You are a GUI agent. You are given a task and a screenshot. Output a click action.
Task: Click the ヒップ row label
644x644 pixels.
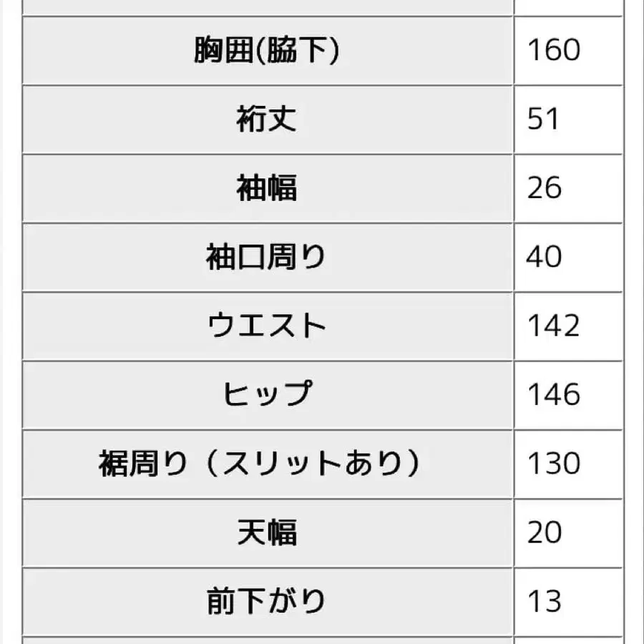coord(266,394)
